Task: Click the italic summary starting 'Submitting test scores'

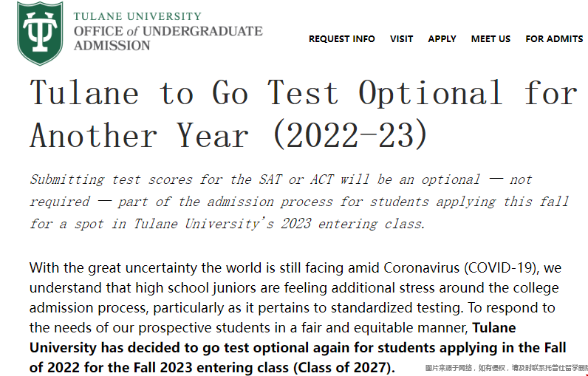Action: click(x=299, y=202)
